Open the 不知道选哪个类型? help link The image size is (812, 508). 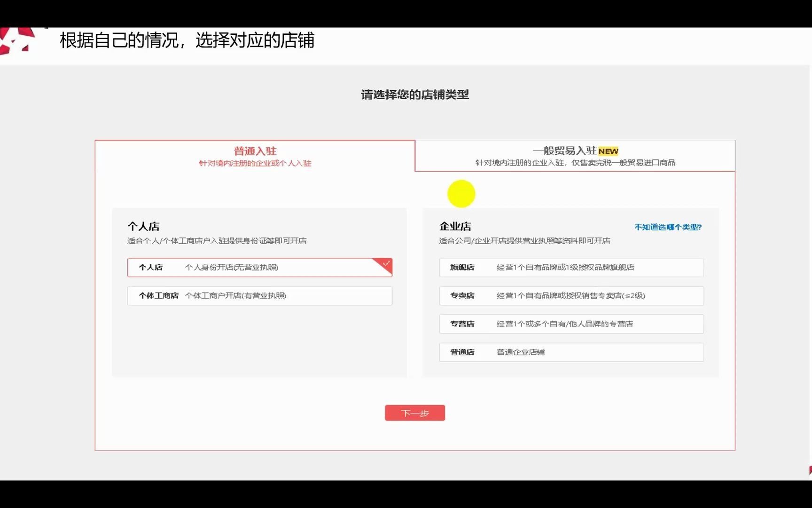coord(668,227)
